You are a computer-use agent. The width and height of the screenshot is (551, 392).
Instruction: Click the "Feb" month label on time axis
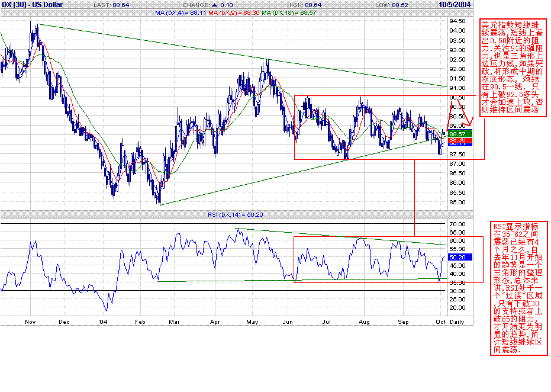point(140,322)
